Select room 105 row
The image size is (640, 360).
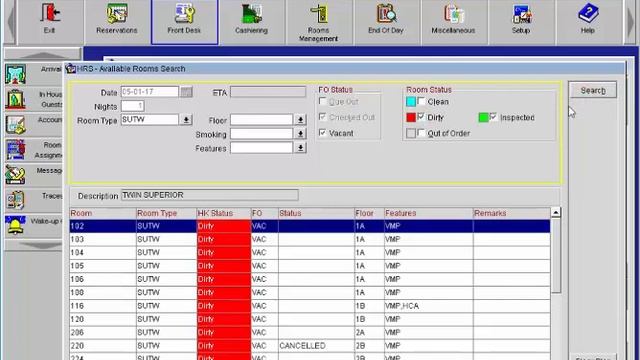310,266
